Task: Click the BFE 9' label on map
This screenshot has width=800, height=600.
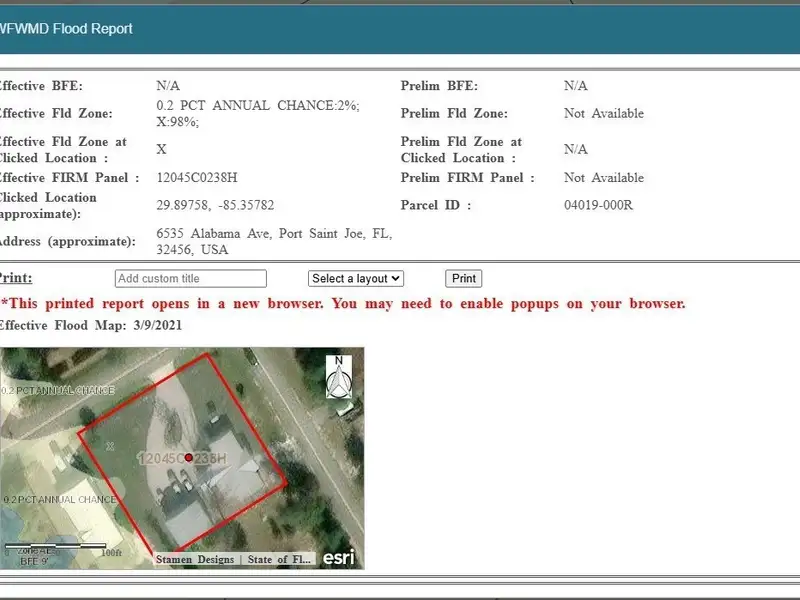Action: pyautogui.click(x=34, y=561)
